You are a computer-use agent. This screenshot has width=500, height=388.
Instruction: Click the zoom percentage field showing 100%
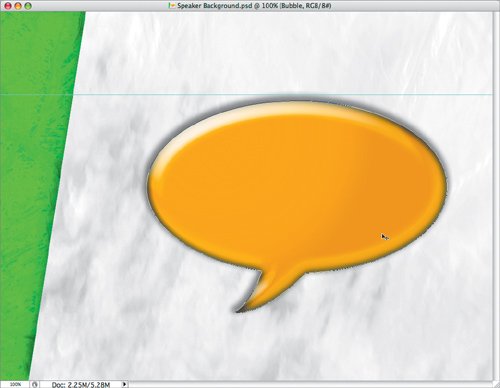pyautogui.click(x=15, y=384)
